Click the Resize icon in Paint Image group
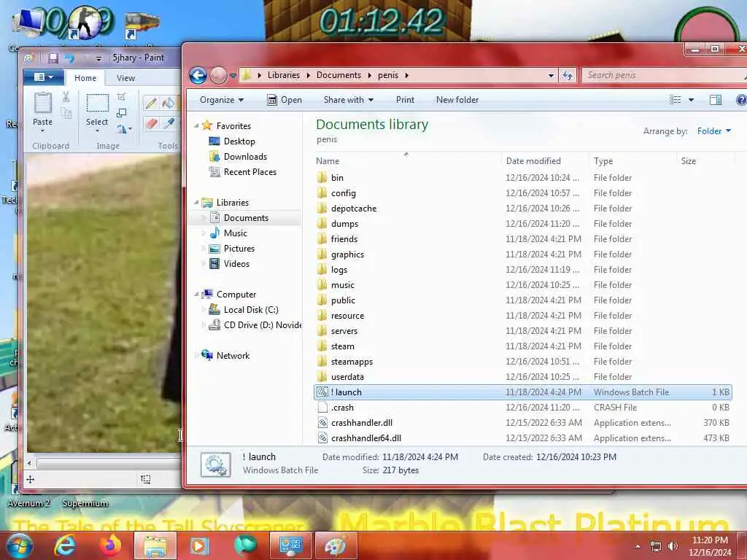This screenshot has width=747, height=560. pyautogui.click(x=122, y=113)
